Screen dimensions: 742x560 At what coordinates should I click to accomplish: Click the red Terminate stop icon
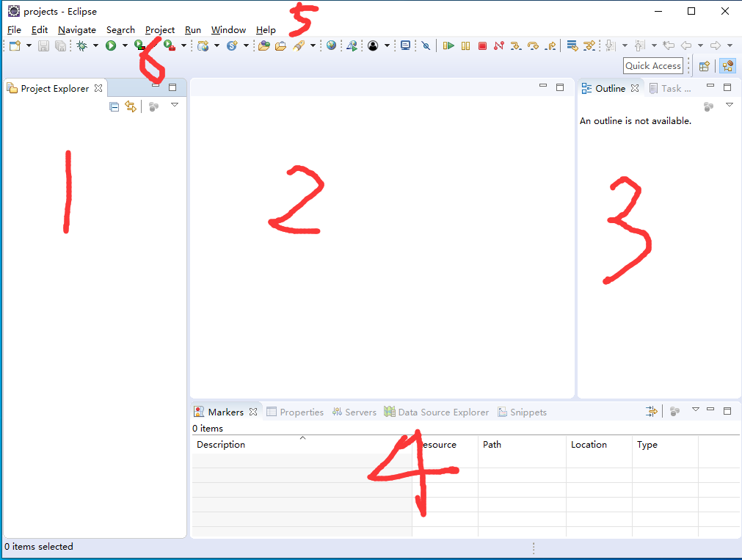click(483, 46)
